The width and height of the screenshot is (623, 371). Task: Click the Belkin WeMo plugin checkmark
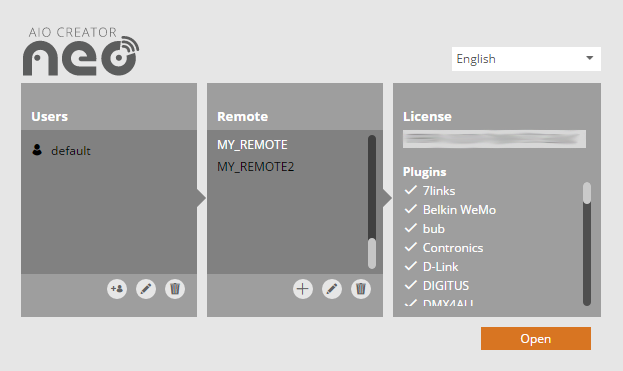click(x=411, y=209)
